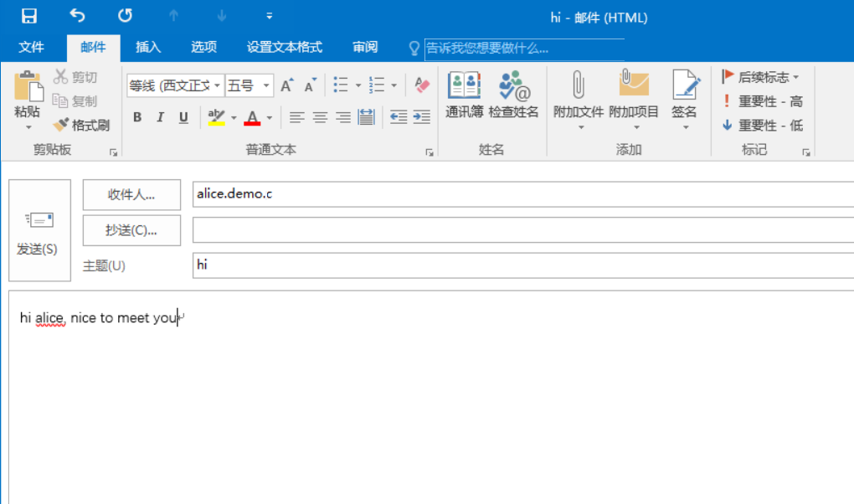The image size is (854, 504).
Task: Open the font size dropdown (五号)
Action: pyautogui.click(x=266, y=85)
